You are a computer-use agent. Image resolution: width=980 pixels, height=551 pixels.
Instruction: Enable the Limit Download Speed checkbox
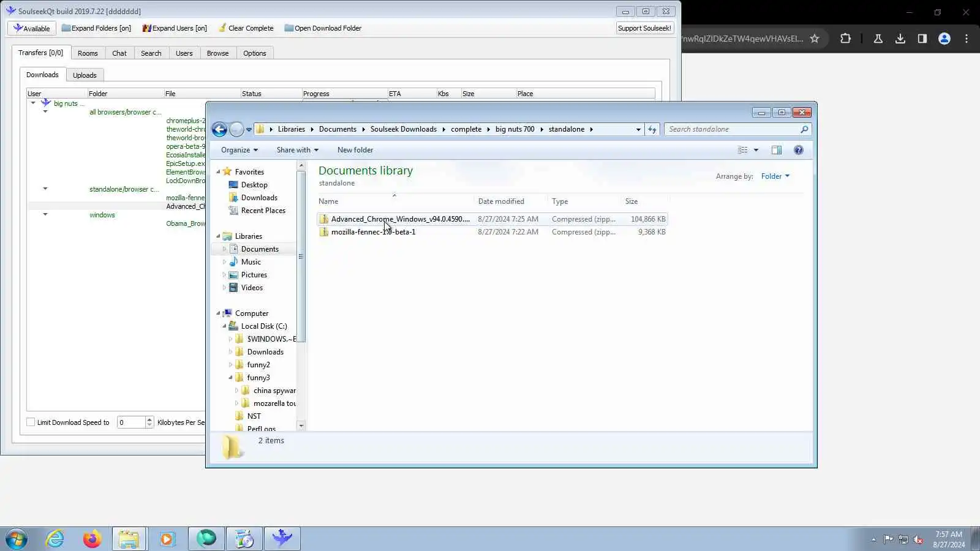31,422
